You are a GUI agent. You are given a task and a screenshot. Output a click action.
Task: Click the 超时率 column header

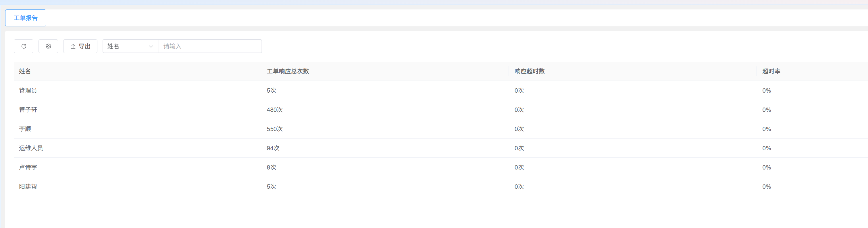(771, 71)
